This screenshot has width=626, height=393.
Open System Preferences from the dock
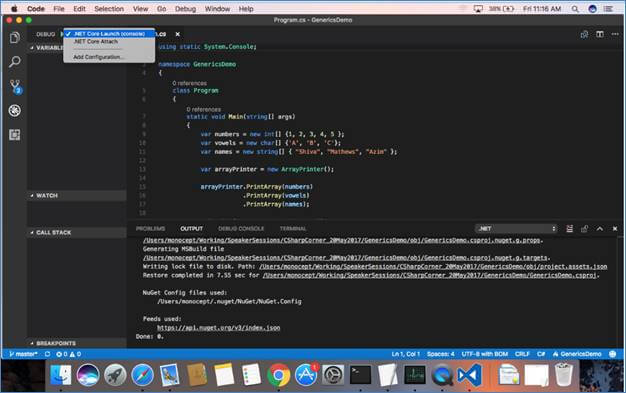tap(333, 375)
